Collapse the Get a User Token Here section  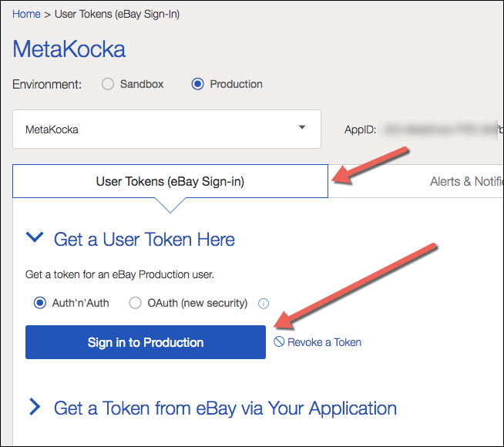pos(35,238)
